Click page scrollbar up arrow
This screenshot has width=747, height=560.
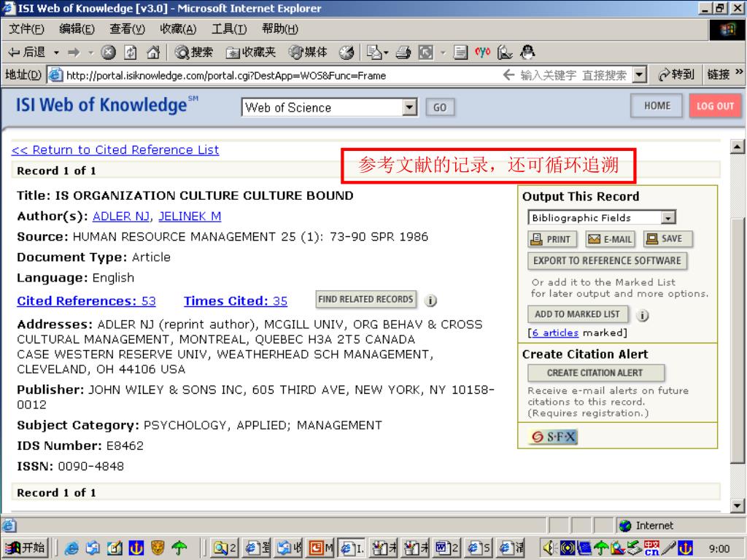tap(737, 147)
